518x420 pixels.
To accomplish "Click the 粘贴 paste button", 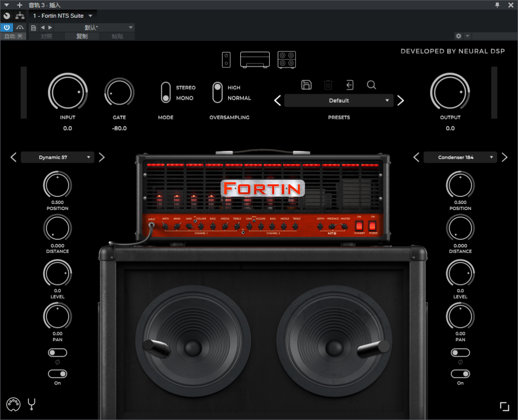I will pyautogui.click(x=117, y=36).
